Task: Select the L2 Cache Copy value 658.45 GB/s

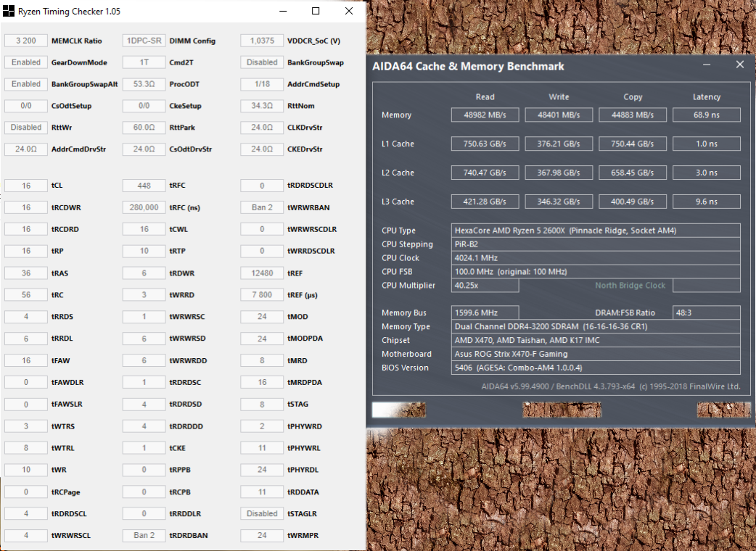Action: pyautogui.click(x=633, y=173)
